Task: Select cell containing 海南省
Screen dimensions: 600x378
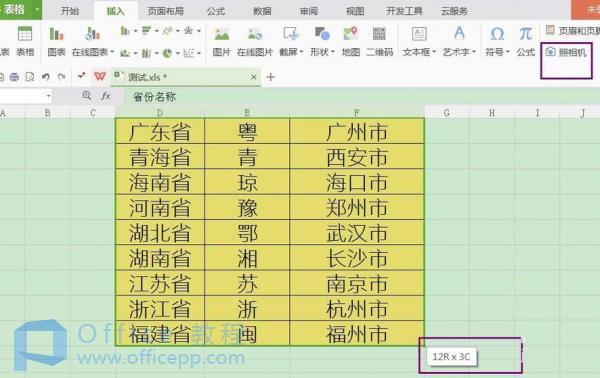Action: click(x=160, y=182)
